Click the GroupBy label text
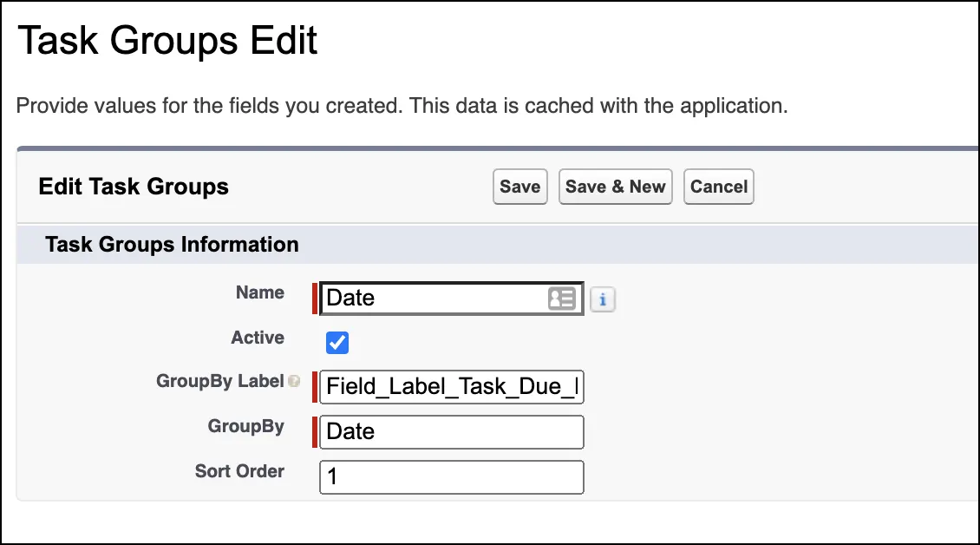Viewport: 980px width, 545px height. pyautogui.click(x=245, y=426)
